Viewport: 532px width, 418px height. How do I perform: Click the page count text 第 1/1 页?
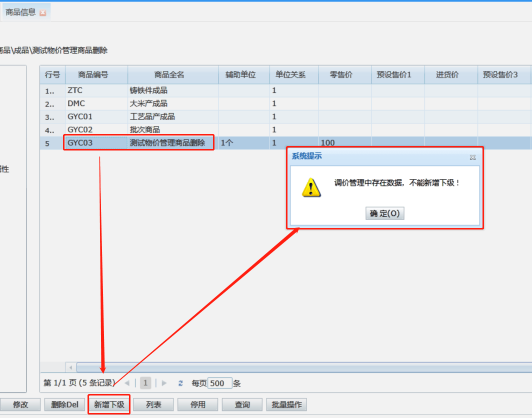[x=60, y=383]
